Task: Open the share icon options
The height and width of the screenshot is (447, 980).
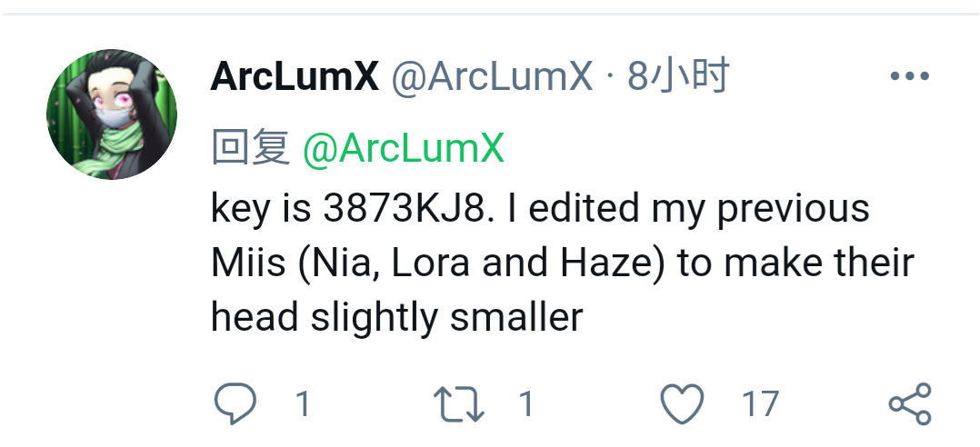Action: pos(909,403)
